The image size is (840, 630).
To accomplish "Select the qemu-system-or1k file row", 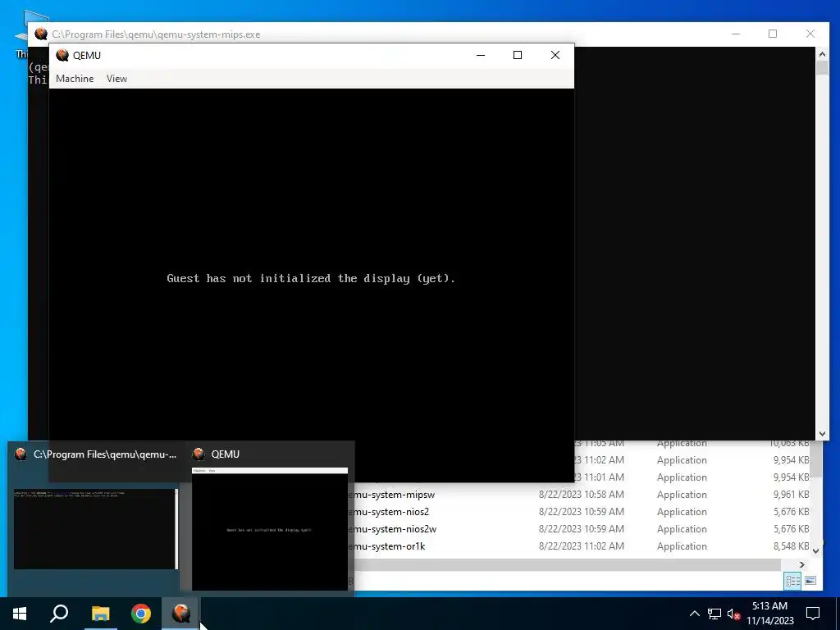I will 581,546.
